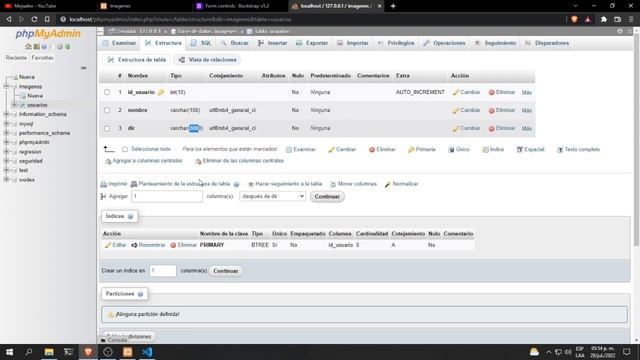Viewport: 640px width, 360px height.
Task: Open Brave browser icon in taskbar
Action: coord(88,352)
